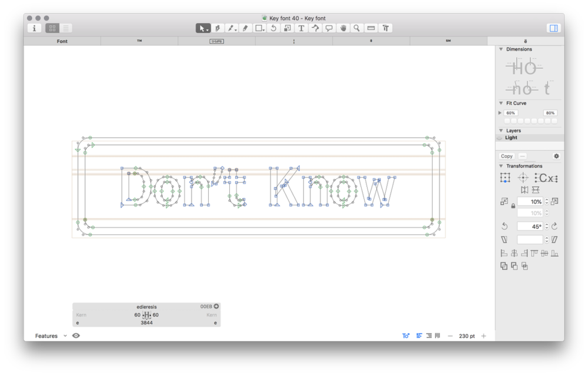Viewport: 588px width, 375px height.
Task: Slant selection to the left
Action: pyautogui.click(x=504, y=240)
